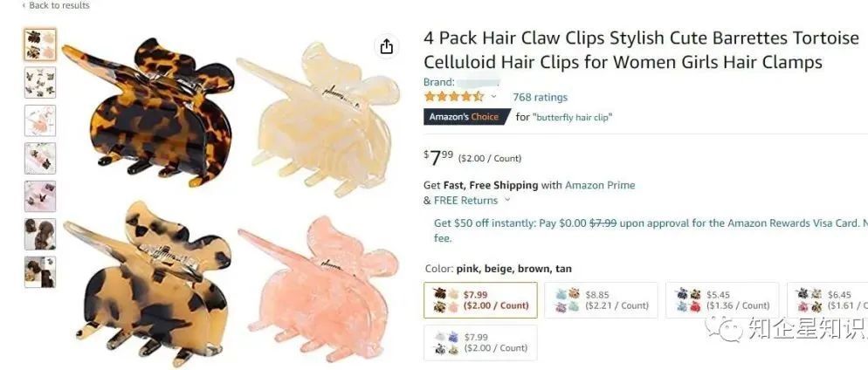Click the "butterfly hair clip" search link
Viewport: 868px width, 370px height.
pyautogui.click(x=572, y=117)
